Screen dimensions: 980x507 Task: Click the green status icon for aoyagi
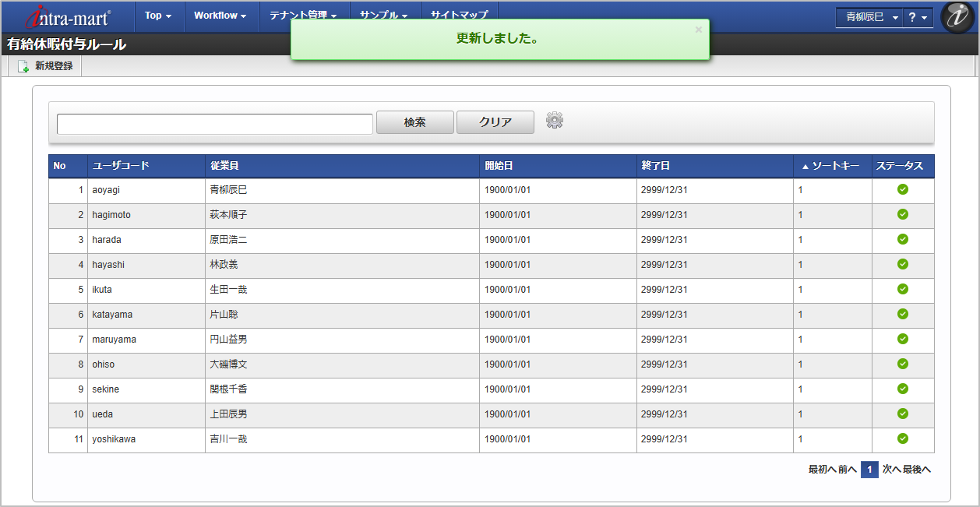(x=903, y=189)
